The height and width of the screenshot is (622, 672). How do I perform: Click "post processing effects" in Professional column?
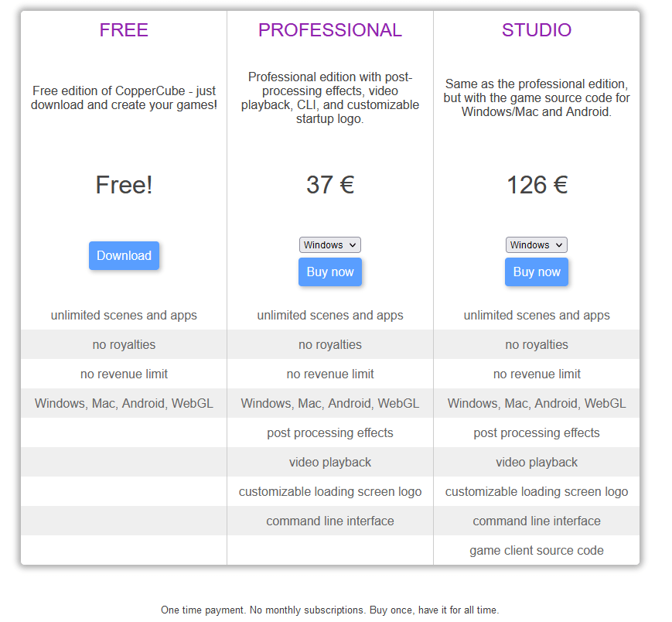point(330,433)
